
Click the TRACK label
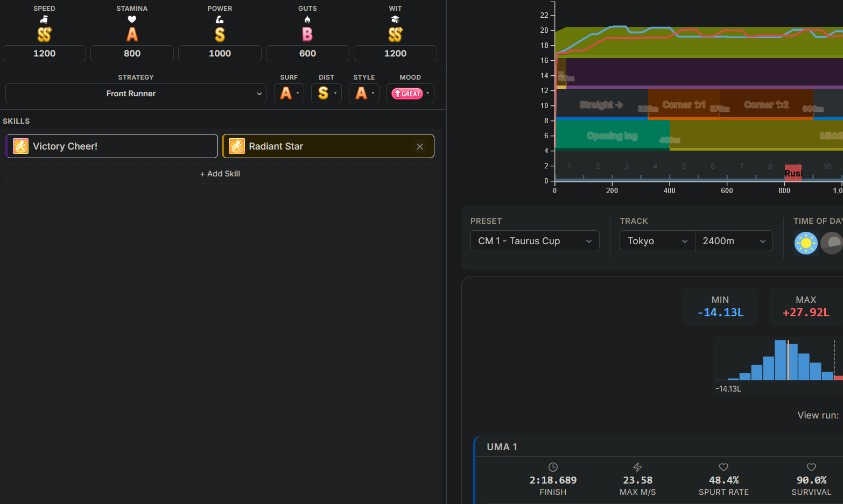[x=634, y=221]
